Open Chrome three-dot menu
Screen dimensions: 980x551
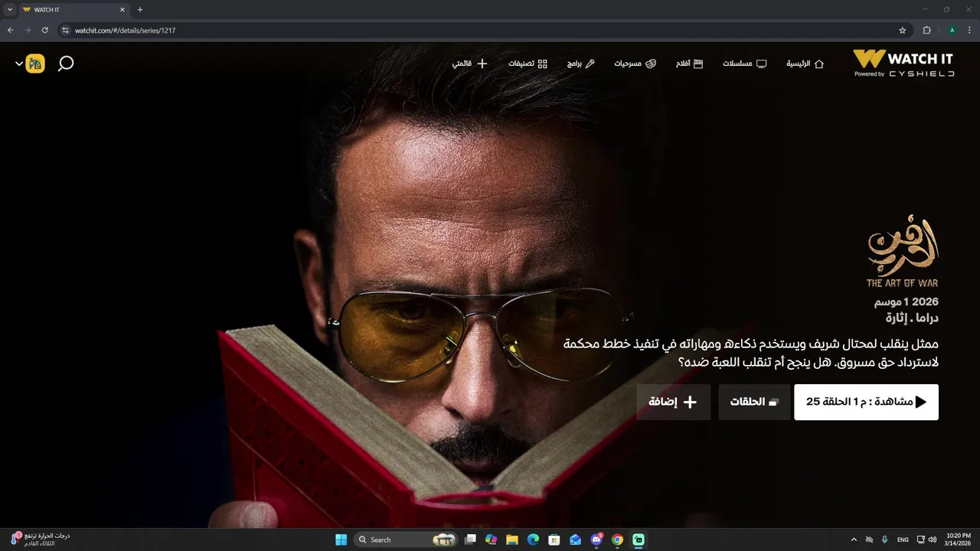(969, 31)
